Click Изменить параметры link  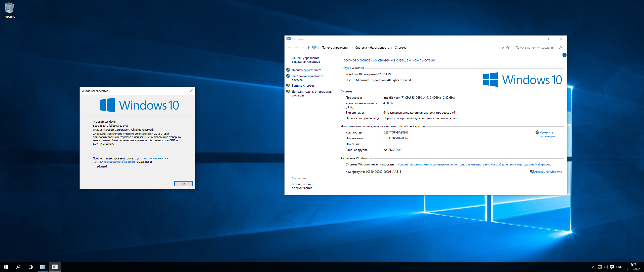pos(547,134)
